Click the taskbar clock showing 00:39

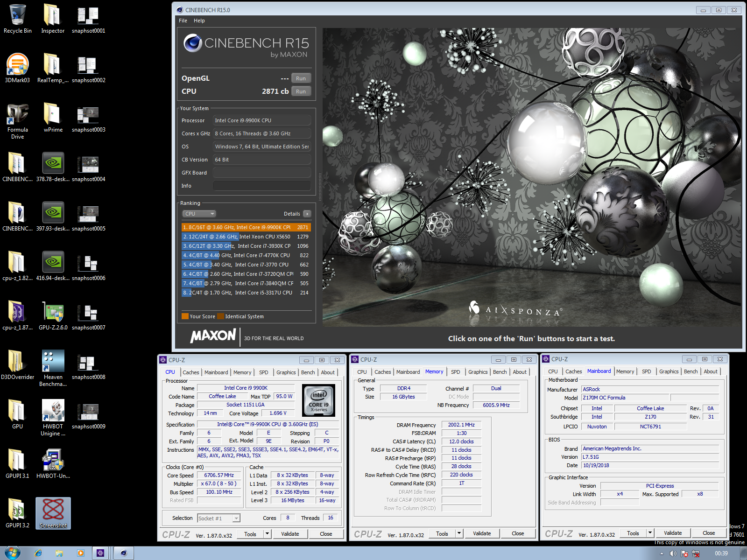(721, 553)
